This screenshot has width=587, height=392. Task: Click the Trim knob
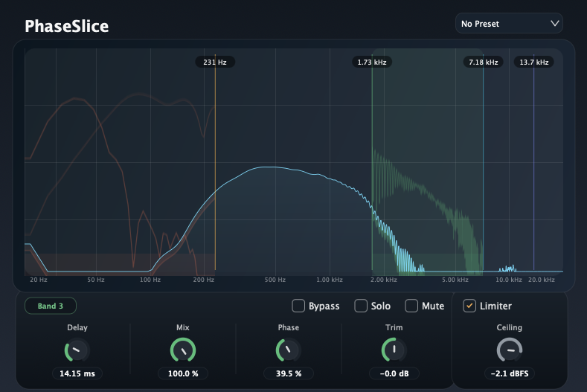[394, 350]
